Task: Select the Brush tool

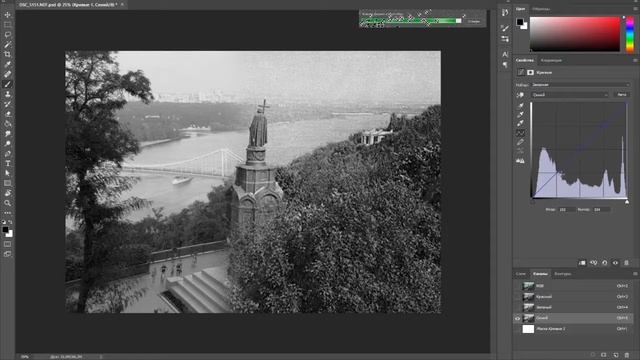Action: point(7,84)
